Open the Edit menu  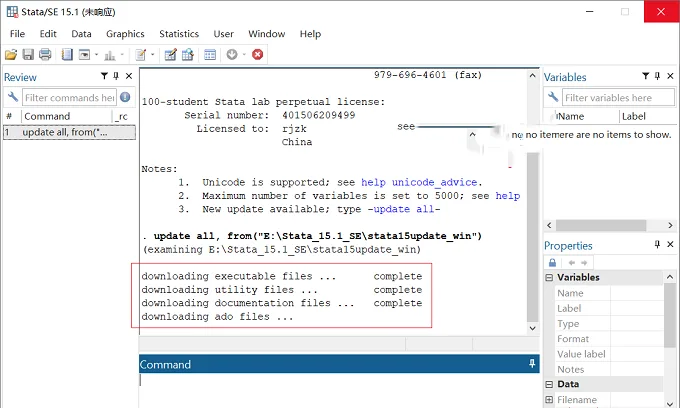pyautogui.click(x=48, y=34)
